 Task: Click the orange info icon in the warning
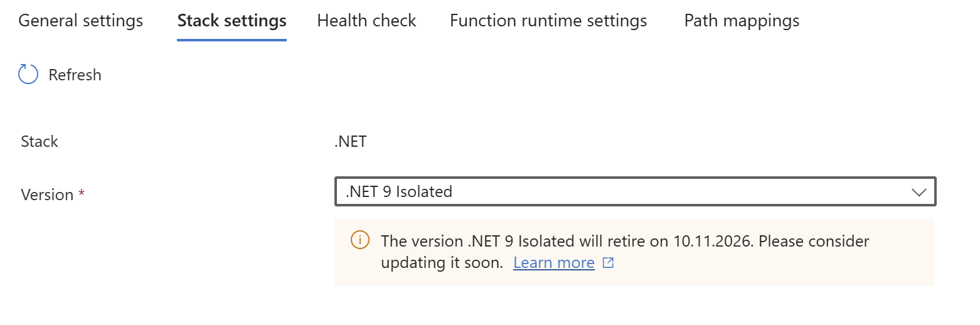point(360,240)
